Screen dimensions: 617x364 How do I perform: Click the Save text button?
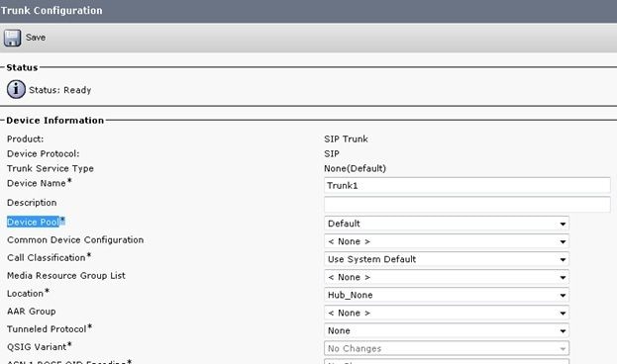click(36, 38)
